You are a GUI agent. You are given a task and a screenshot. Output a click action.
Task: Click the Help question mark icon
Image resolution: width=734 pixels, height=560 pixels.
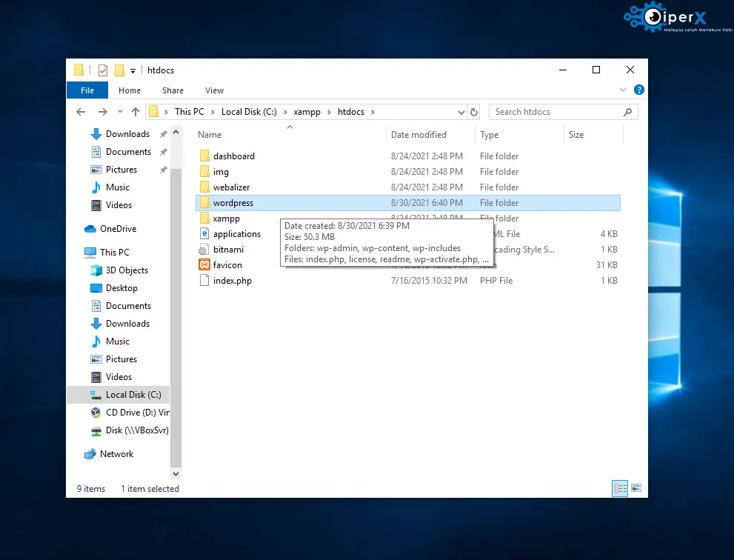tap(638, 90)
